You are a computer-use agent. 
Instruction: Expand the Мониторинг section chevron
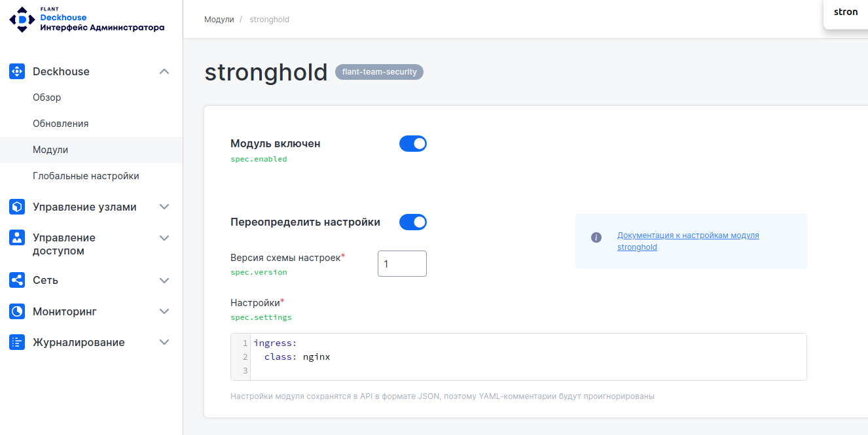tap(164, 311)
